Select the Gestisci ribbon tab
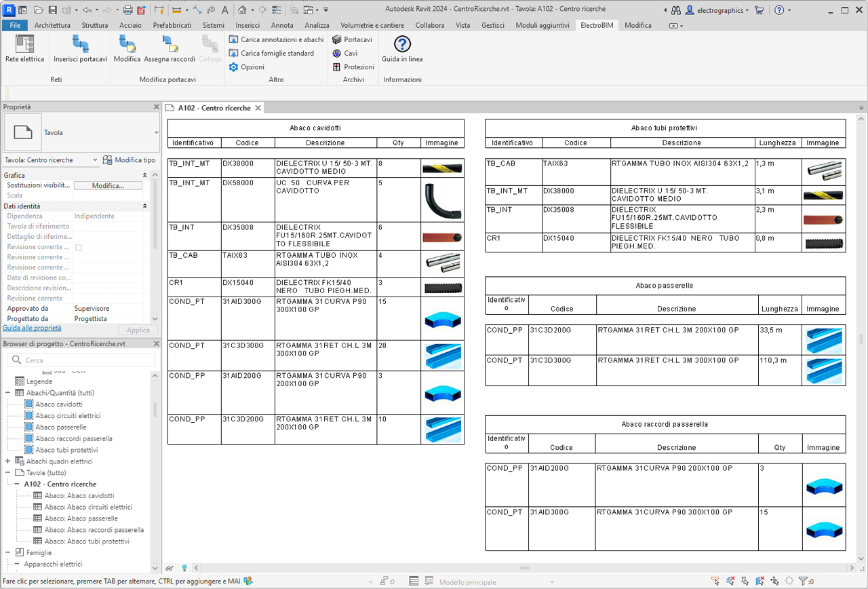The image size is (868, 589). click(x=493, y=25)
